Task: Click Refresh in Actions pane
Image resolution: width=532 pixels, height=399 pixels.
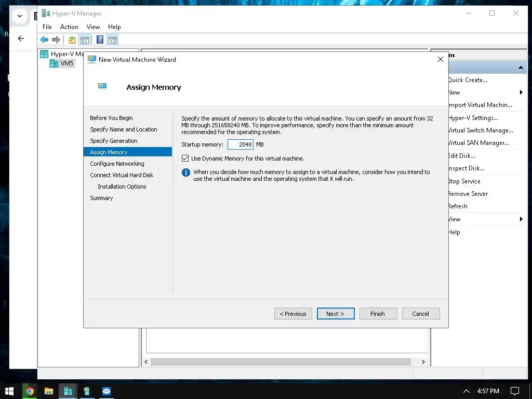Action: [x=458, y=206]
